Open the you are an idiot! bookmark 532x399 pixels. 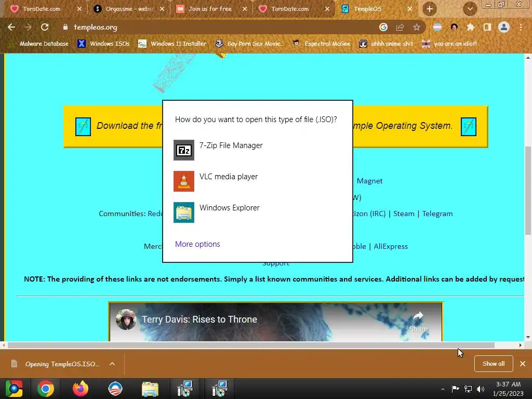(449, 44)
